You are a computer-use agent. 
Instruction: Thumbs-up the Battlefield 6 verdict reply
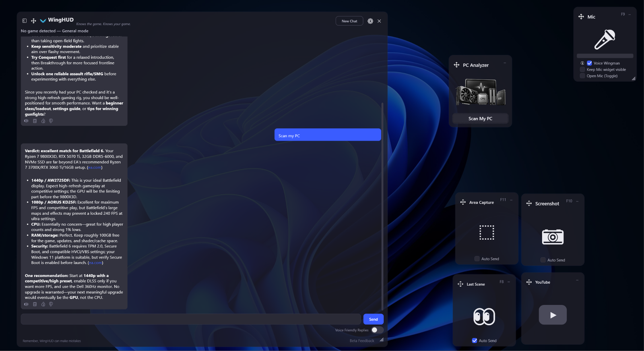[43, 304]
